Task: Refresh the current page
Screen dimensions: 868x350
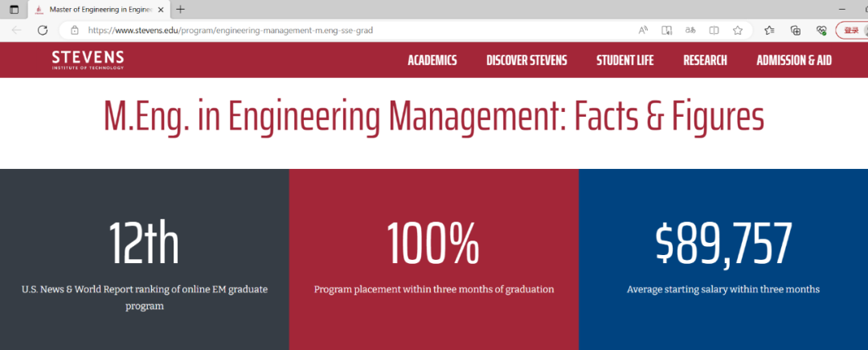Action: [43, 31]
